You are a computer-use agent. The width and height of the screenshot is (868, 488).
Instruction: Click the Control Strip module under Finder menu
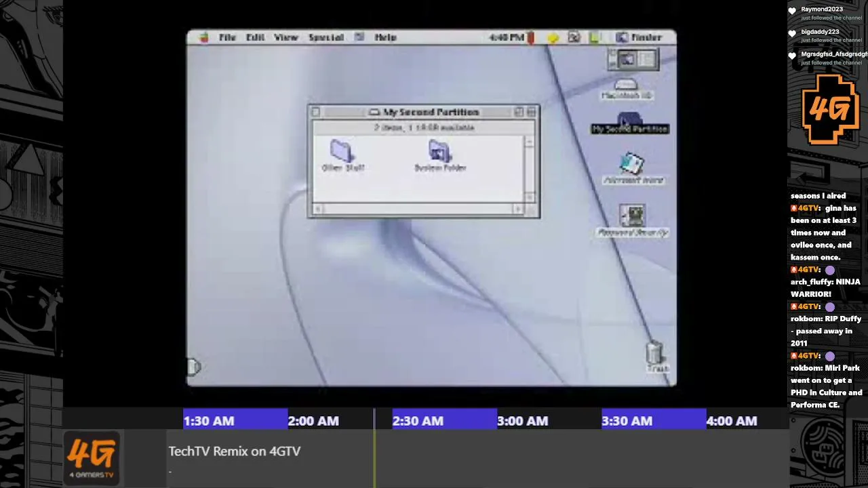[633, 60]
